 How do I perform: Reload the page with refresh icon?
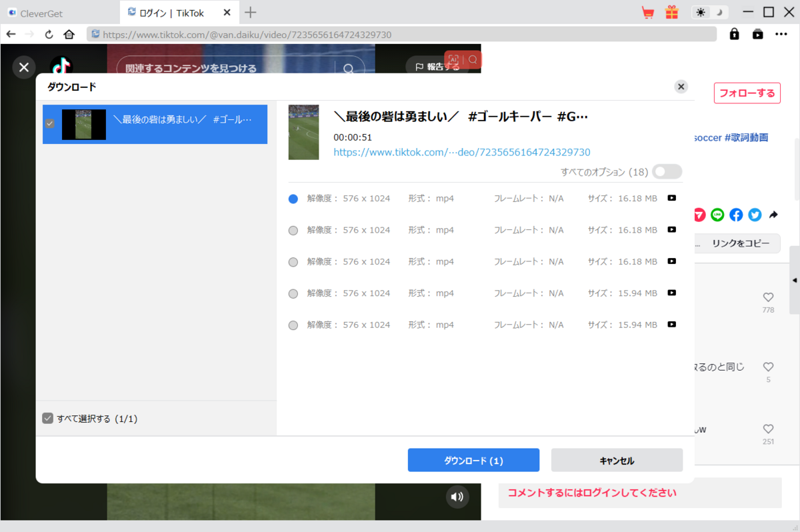pos(49,34)
